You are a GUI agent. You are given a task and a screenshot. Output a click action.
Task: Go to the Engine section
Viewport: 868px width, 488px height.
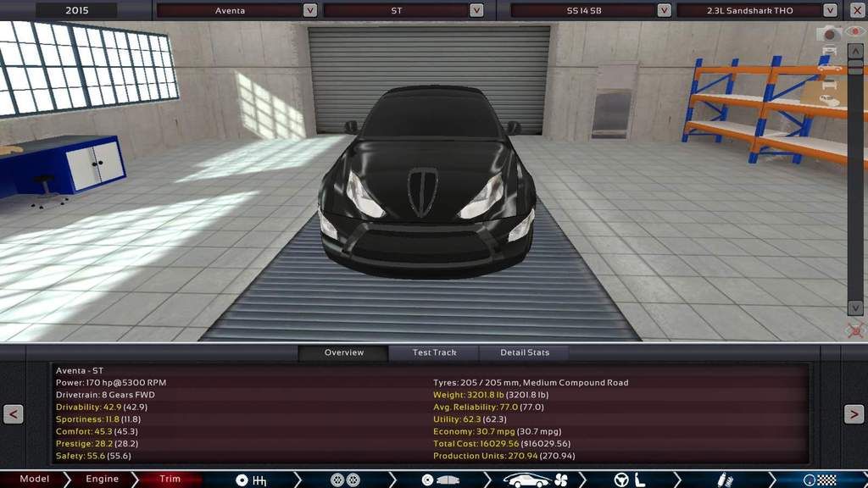click(102, 480)
